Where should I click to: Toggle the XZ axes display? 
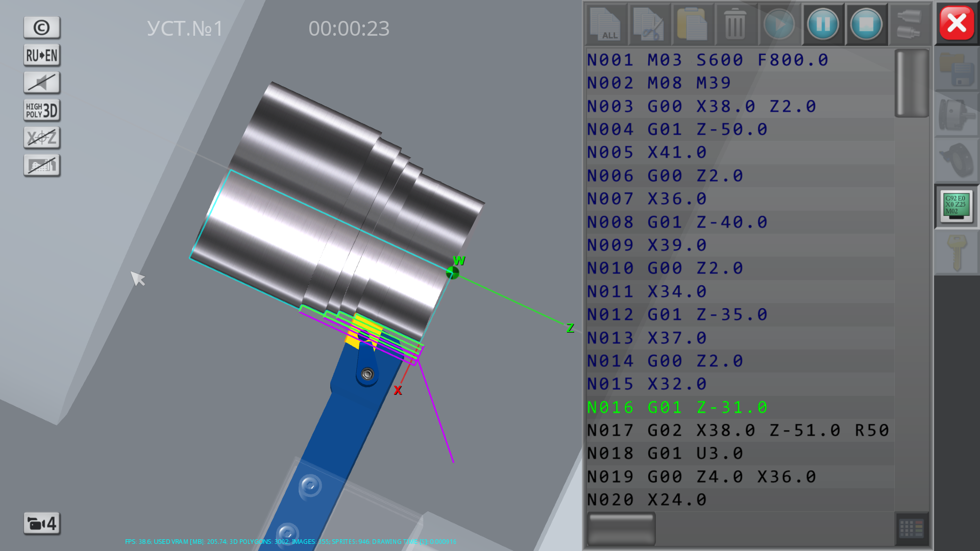point(42,138)
